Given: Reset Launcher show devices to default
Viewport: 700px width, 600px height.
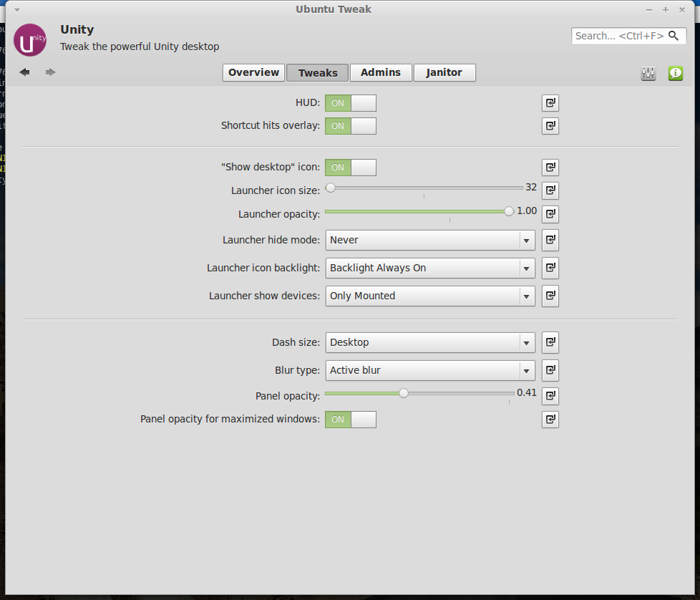Looking at the screenshot, I should coord(550,296).
